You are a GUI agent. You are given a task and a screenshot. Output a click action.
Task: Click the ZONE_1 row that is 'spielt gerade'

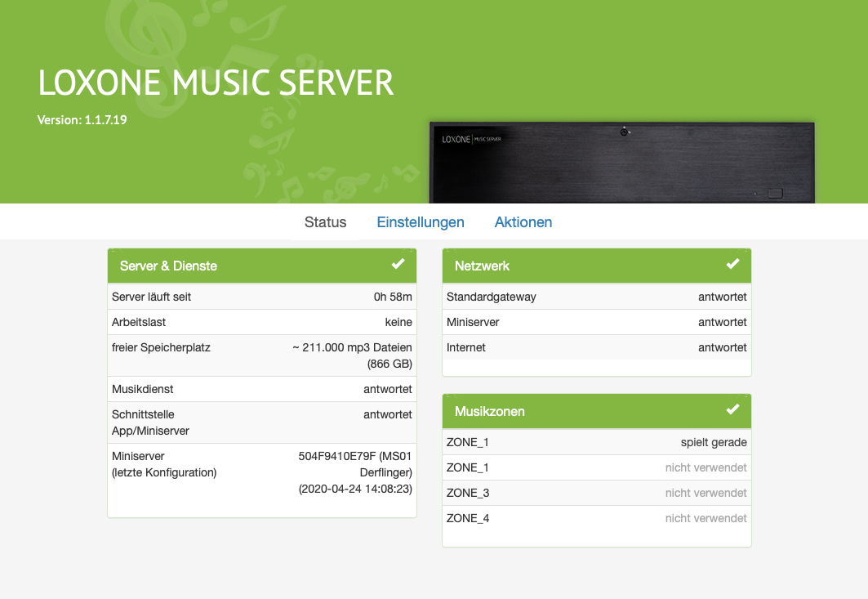[x=597, y=442]
